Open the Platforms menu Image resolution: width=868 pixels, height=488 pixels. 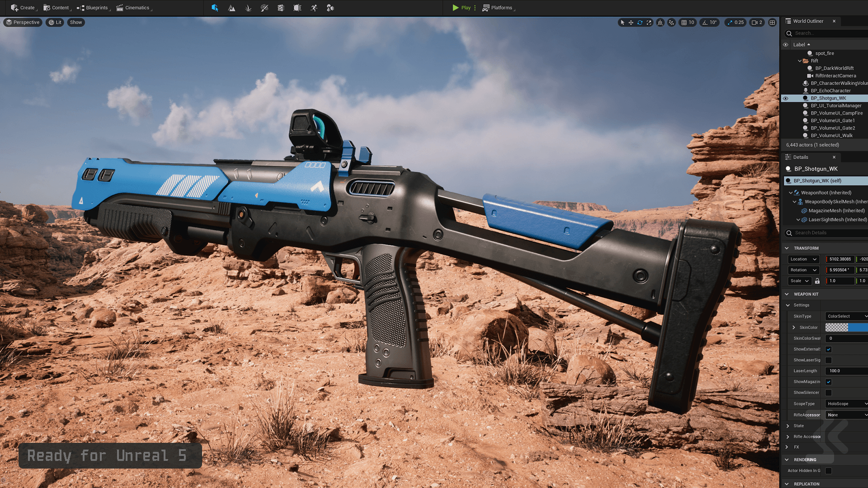coord(498,8)
